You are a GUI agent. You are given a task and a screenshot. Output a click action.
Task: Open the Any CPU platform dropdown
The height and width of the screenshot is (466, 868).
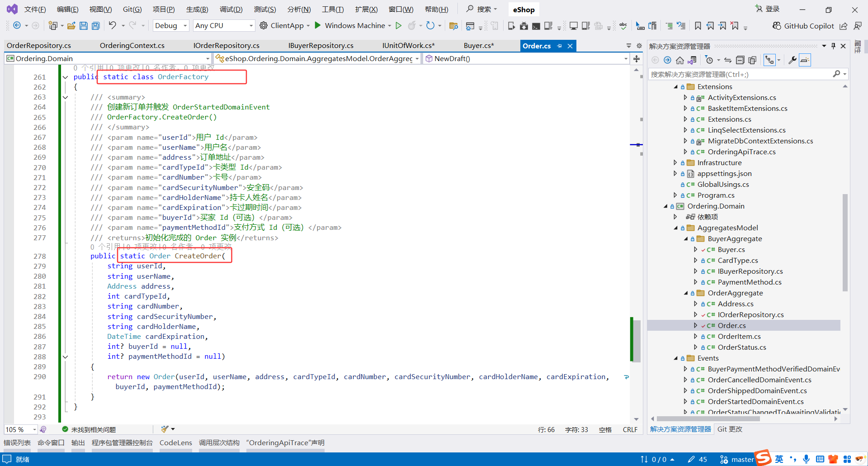pyautogui.click(x=224, y=26)
